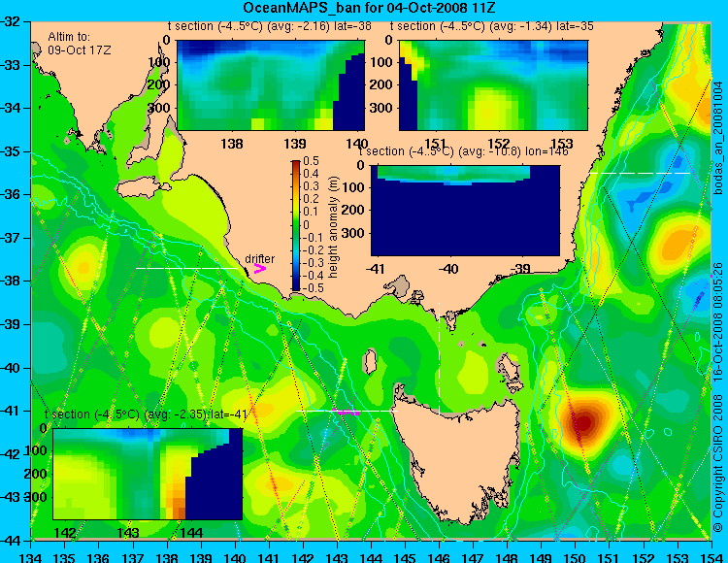728x563 pixels.
Task: Click the 't section (avg: -2.35) lat=-41' caption
Action: click(x=146, y=414)
